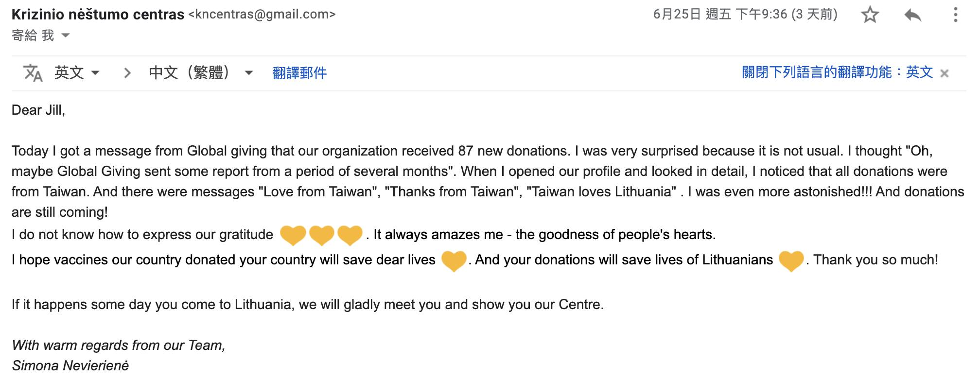Open the target language 中文（繁體）dropdown
The width and height of the screenshot is (980, 382).
[x=201, y=73]
